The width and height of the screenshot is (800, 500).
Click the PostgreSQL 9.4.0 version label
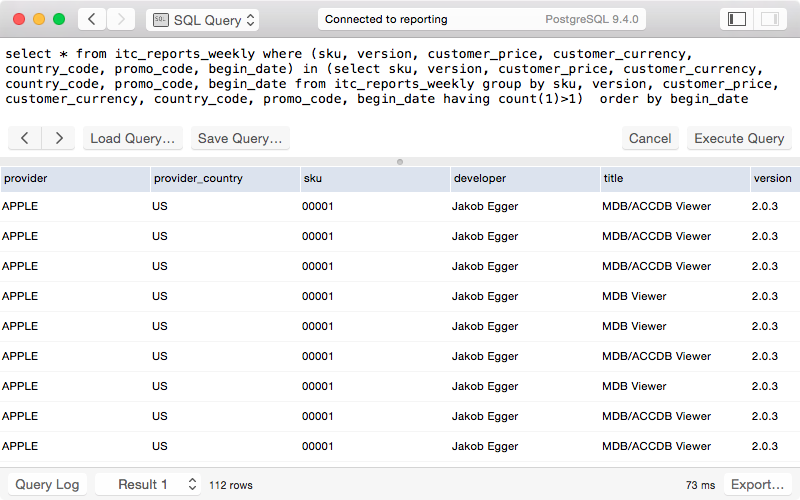click(x=592, y=19)
